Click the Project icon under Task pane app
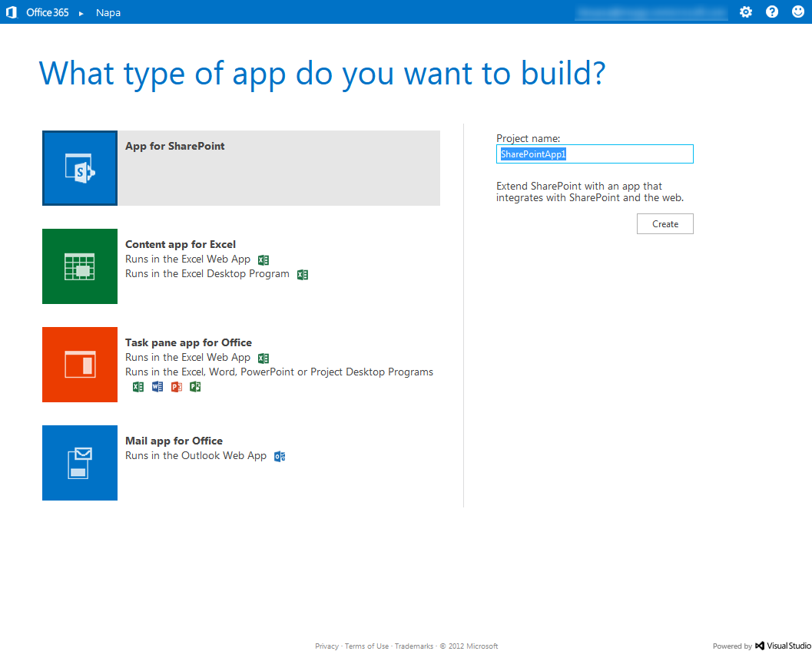The height and width of the screenshot is (651, 812). pos(195,387)
